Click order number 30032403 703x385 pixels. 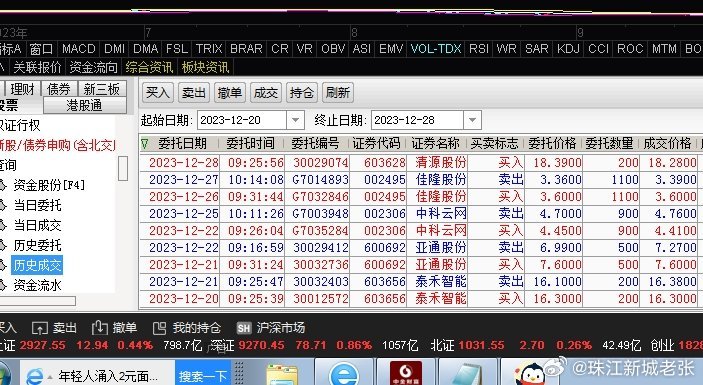tap(321, 281)
